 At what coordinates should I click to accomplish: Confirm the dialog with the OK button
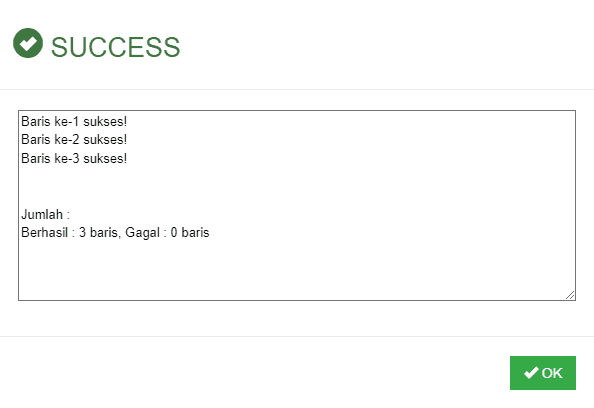[543, 373]
